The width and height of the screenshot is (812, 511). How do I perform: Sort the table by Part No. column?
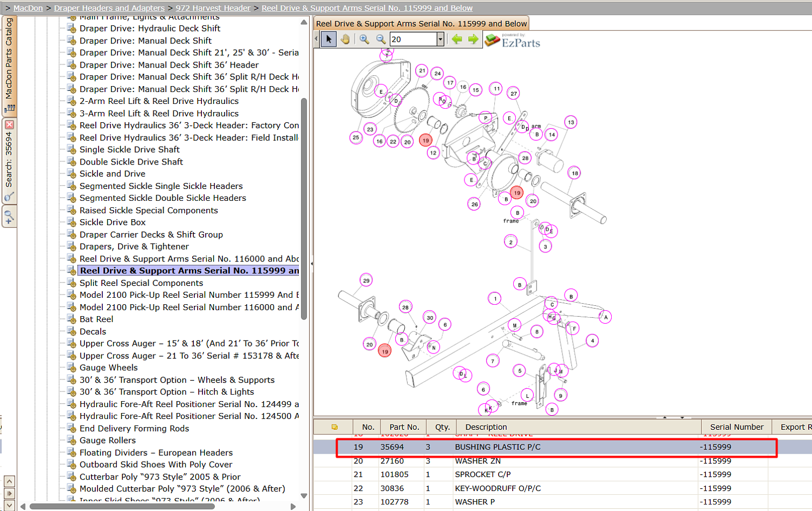pyautogui.click(x=404, y=427)
